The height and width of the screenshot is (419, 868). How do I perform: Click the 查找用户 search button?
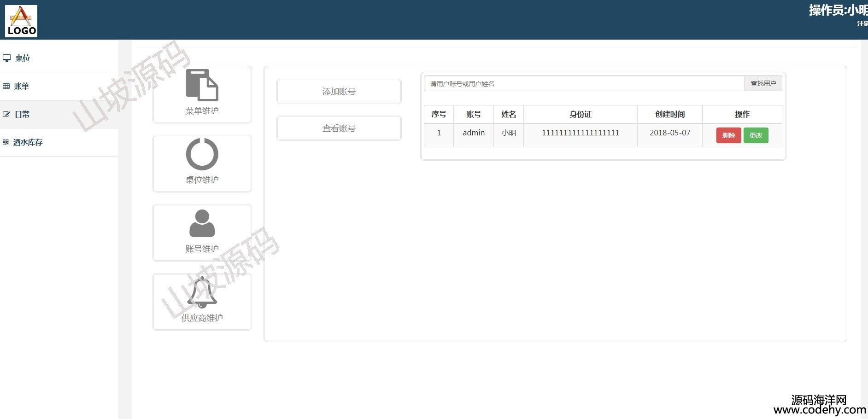click(x=763, y=83)
